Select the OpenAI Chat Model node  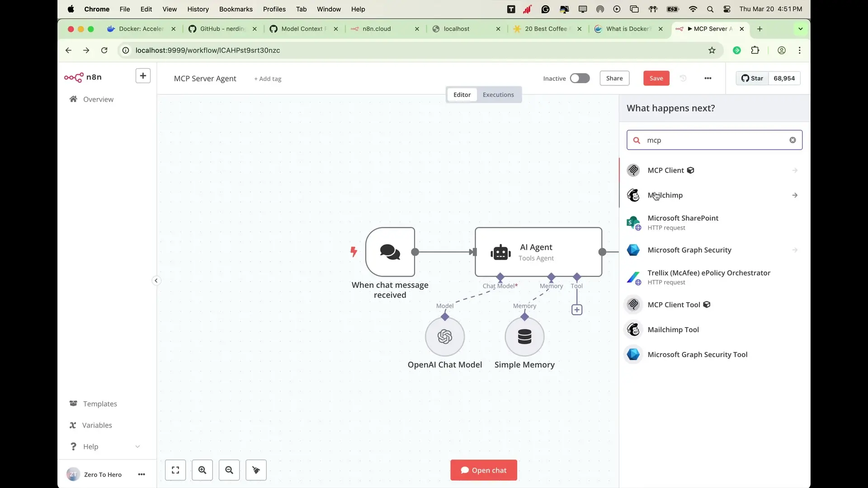point(445,337)
